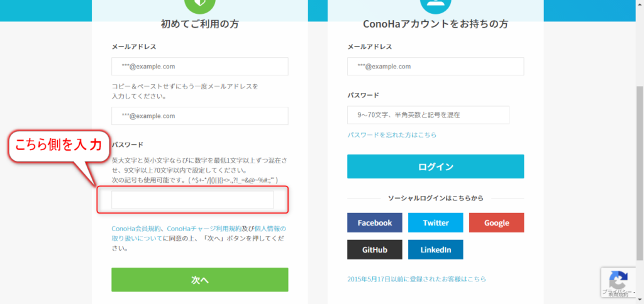Click the blue ログイン button
Viewport: 644px width, 304px height.
[x=435, y=166]
